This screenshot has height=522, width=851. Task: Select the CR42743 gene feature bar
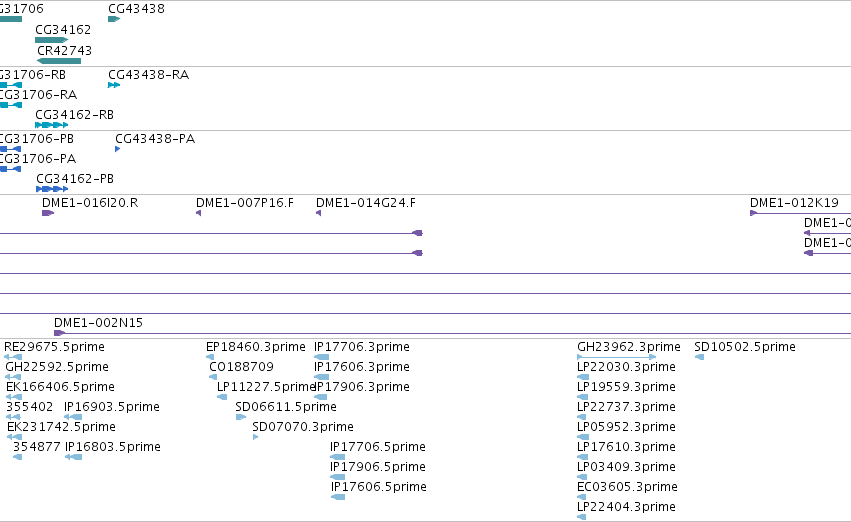[x=59, y=61]
